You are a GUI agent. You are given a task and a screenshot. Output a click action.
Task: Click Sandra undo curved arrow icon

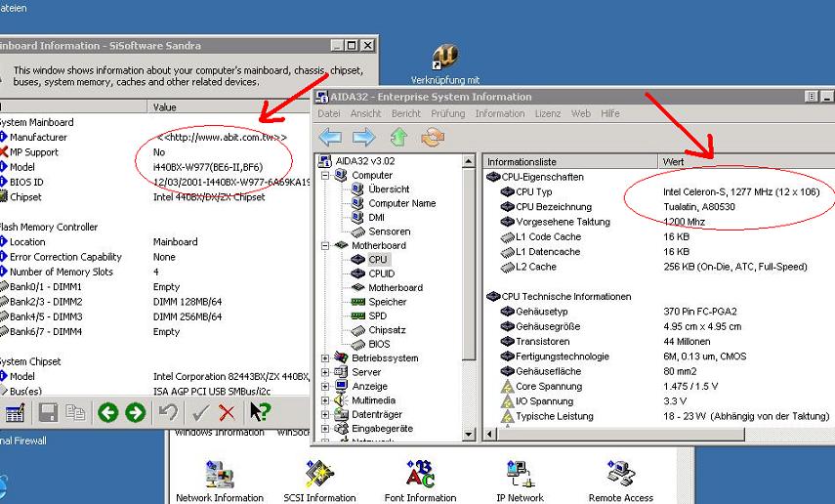pyautogui.click(x=168, y=412)
